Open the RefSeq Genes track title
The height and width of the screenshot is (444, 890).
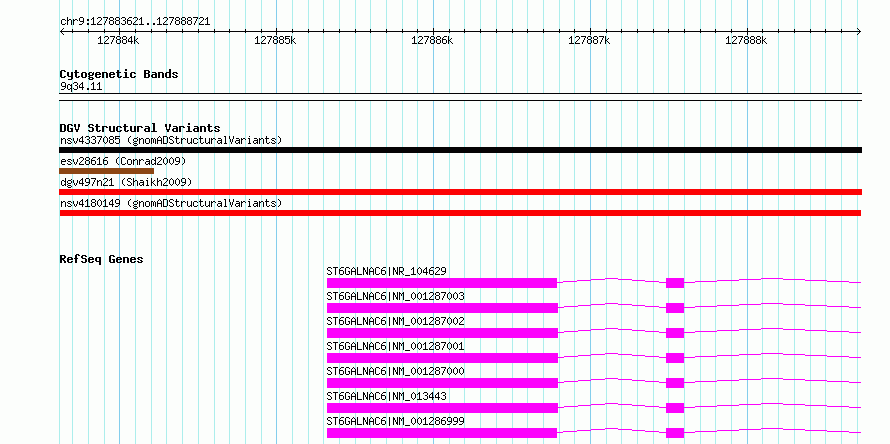click(x=102, y=259)
